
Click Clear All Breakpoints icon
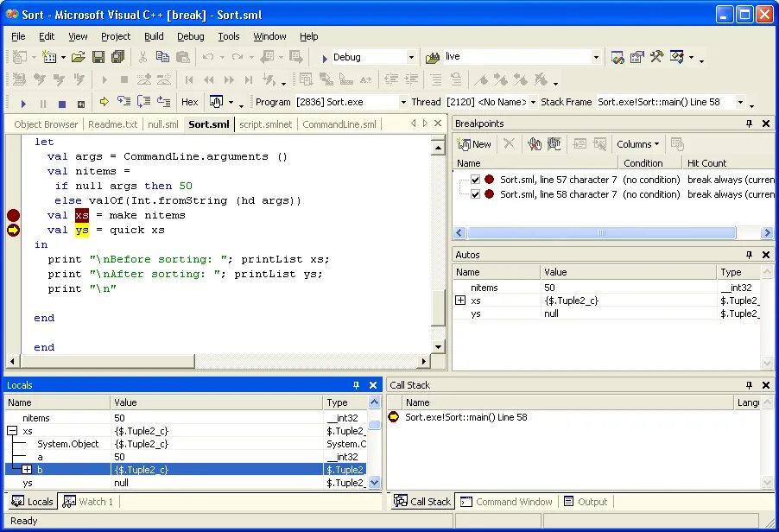pos(534,144)
